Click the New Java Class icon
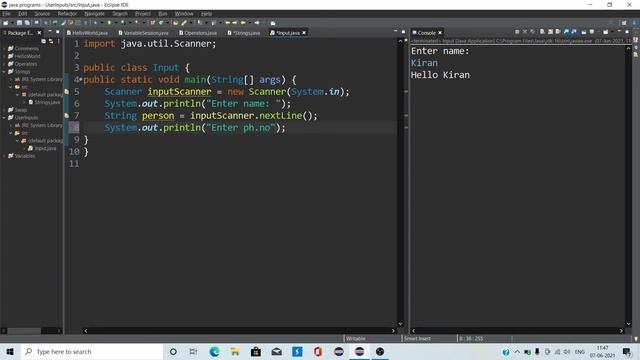Screen dimensions: 640x360 click(x=161, y=23)
